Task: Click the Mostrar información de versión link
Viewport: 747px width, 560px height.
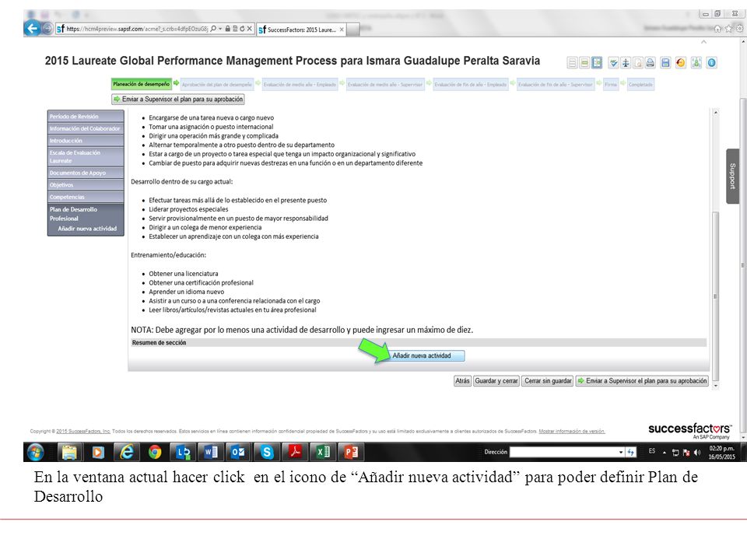Action: [572, 432]
